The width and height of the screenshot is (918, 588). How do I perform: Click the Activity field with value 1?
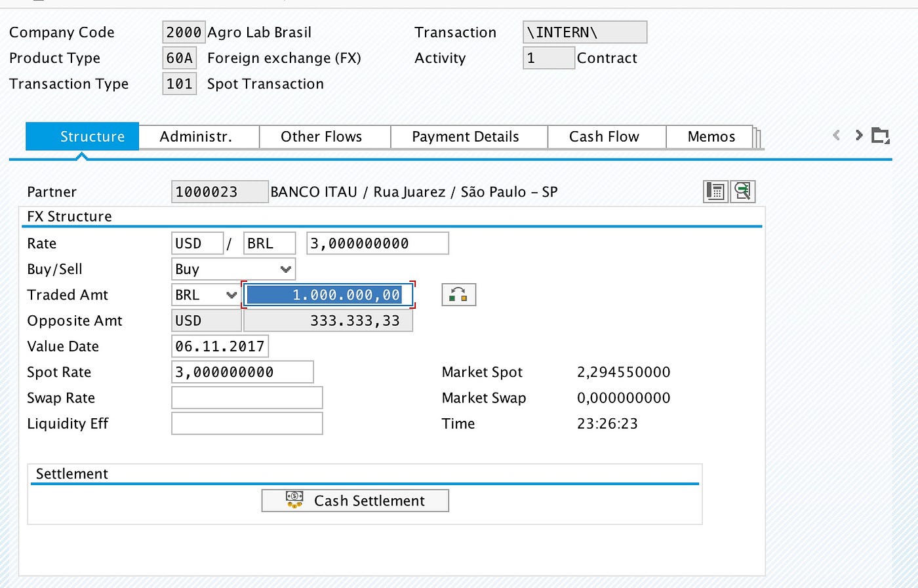pos(549,58)
